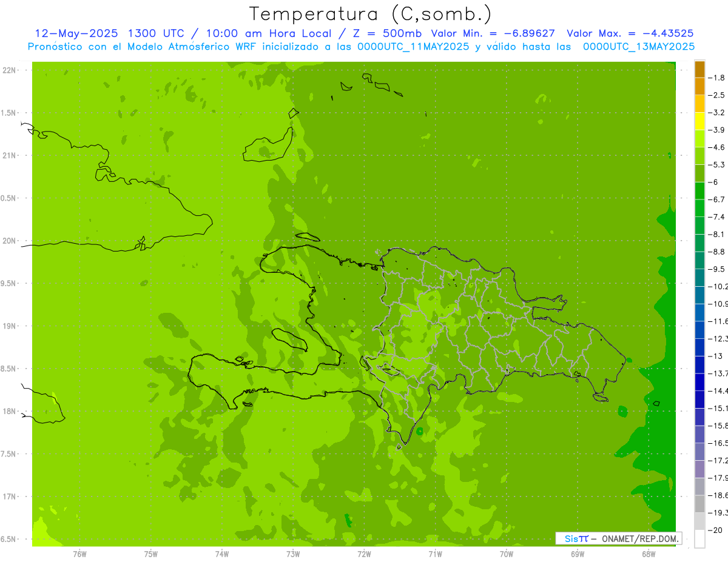Click the "Temperatura (C,somb.)" chart title
Screen dimensions: 728x562
tap(371, 14)
